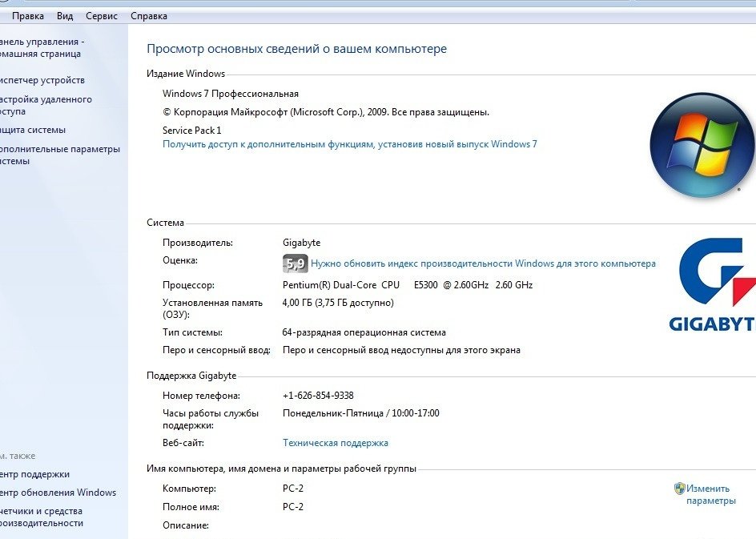Open the Правка menu

(x=27, y=16)
